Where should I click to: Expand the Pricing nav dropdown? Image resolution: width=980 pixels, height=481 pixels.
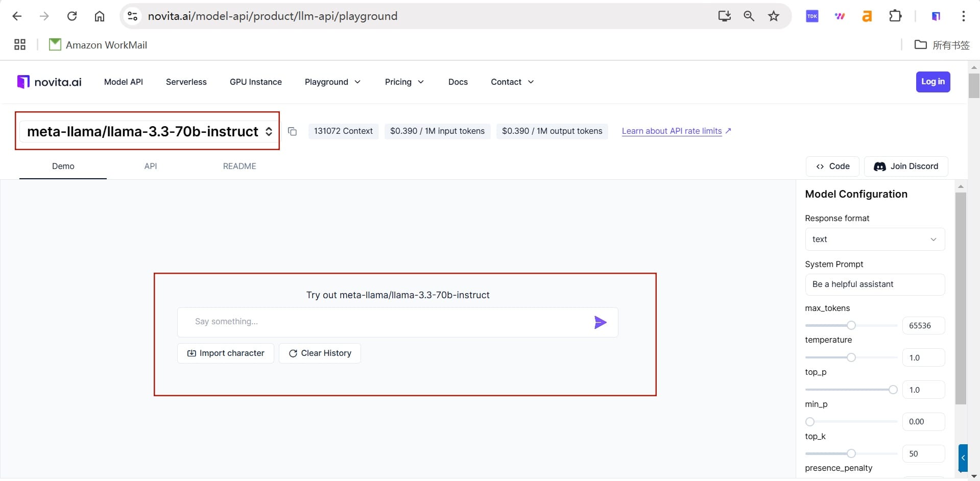[404, 82]
